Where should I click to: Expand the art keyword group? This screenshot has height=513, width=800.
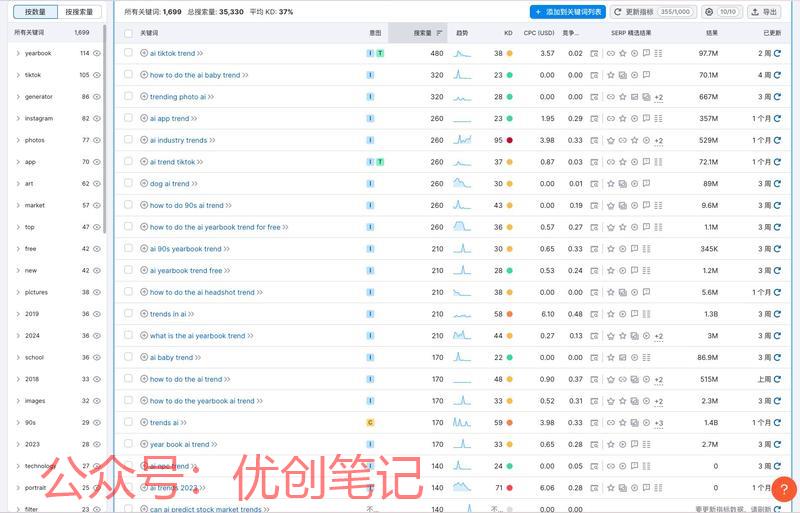[x=18, y=183]
